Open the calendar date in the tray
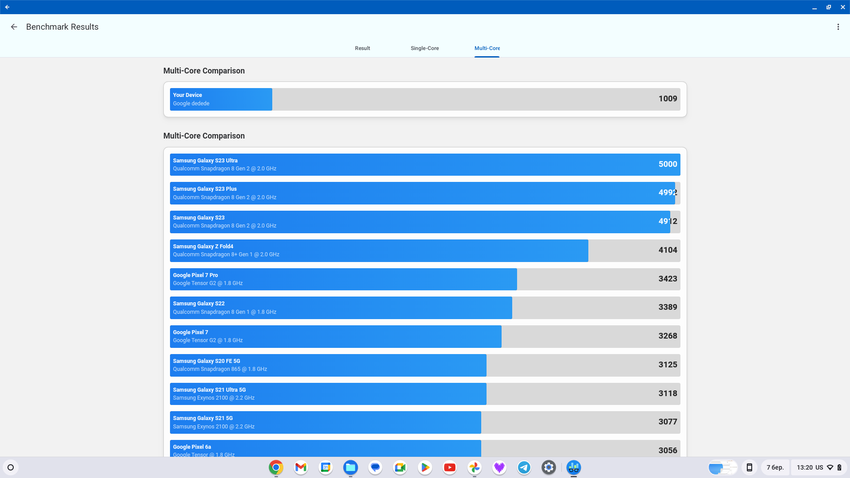Image resolution: width=850 pixels, height=478 pixels. [775, 467]
